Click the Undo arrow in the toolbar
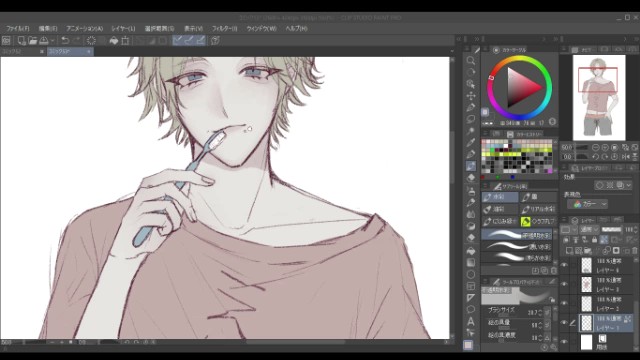640x360 pixels. pos(64,40)
